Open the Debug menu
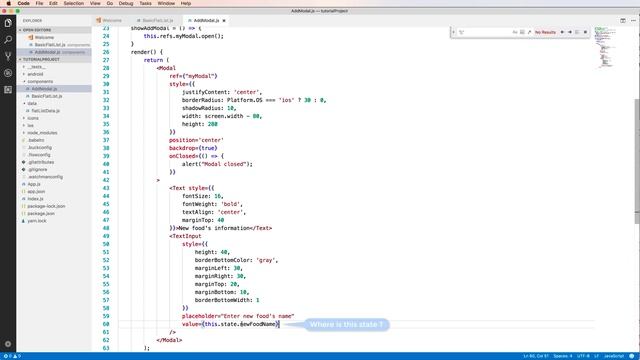Screen dimensions: 640x360 pos(126,3)
